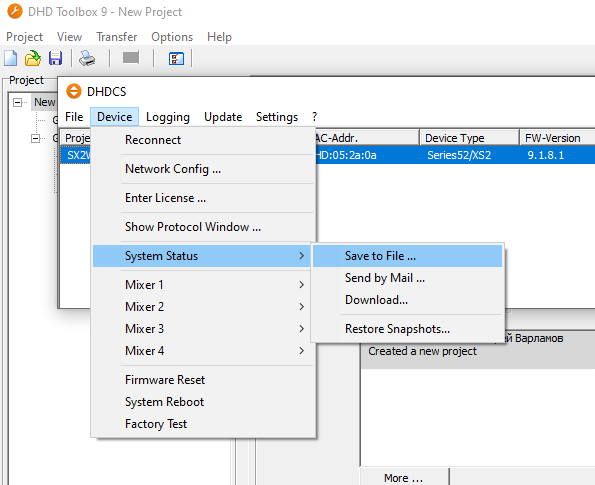This screenshot has width=595, height=485.
Task: Sort by FW-Version column header
Action: tap(557, 138)
